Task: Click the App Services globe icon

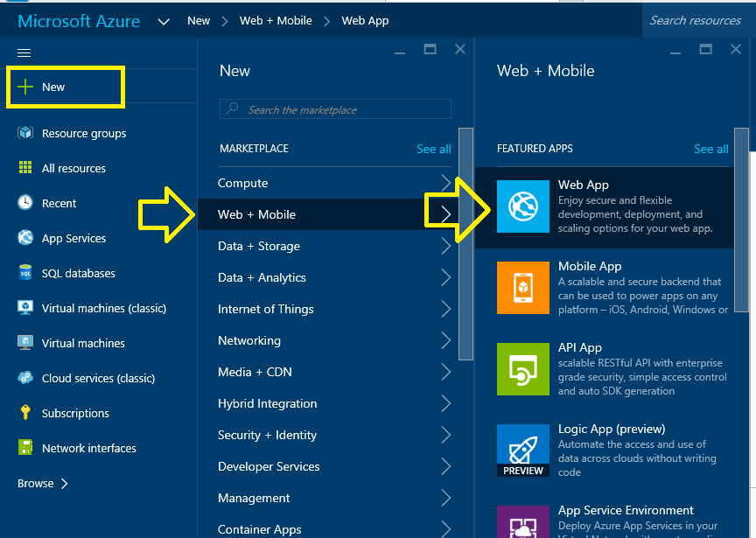Action: [25, 238]
